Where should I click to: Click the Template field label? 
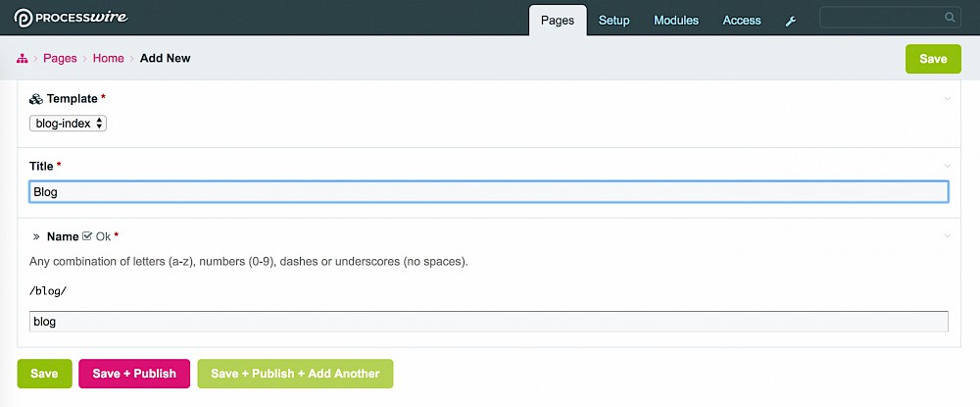pyautogui.click(x=72, y=99)
